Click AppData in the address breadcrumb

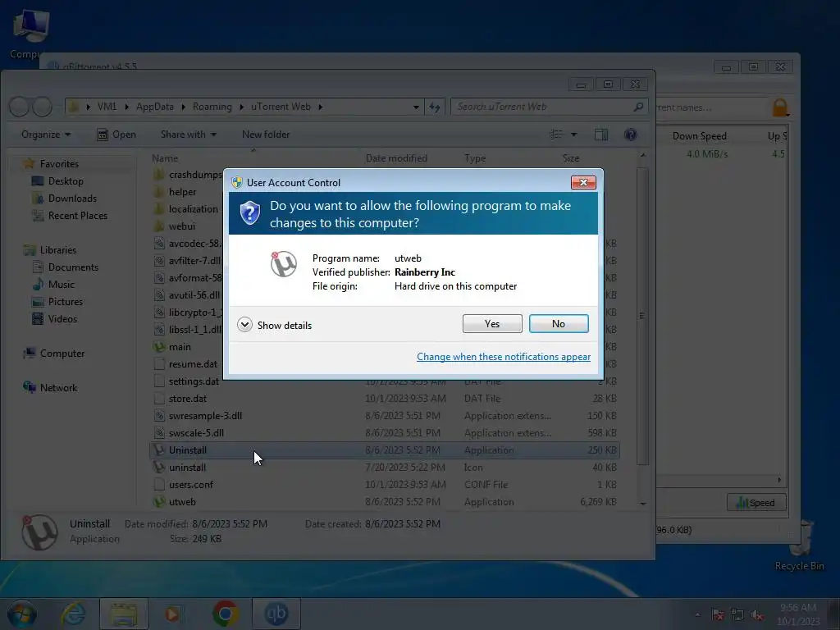[155, 107]
